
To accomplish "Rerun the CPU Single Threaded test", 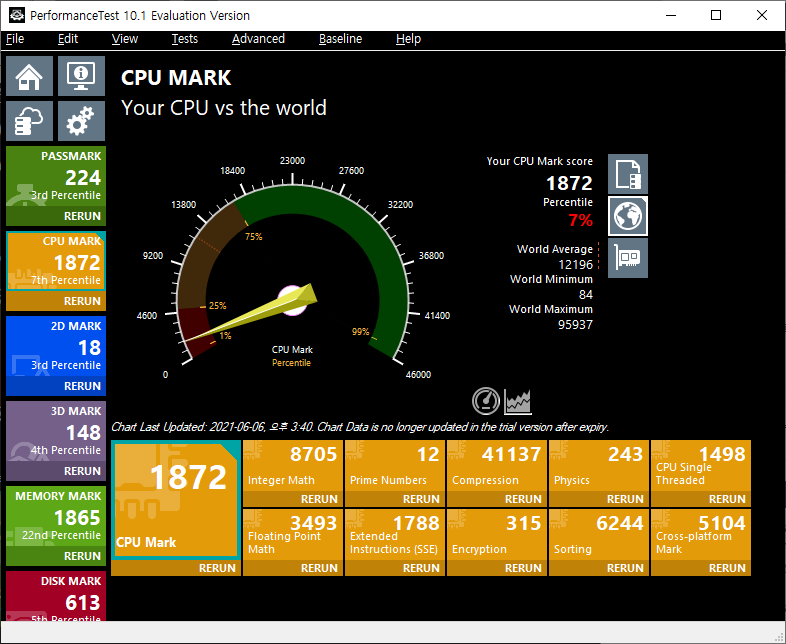I will pos(701,499).
